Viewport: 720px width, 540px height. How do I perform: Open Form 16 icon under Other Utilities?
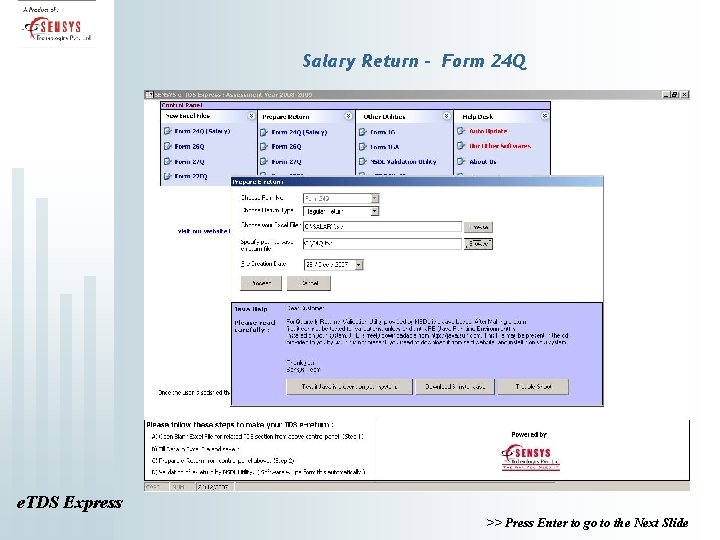pos(363,132)
